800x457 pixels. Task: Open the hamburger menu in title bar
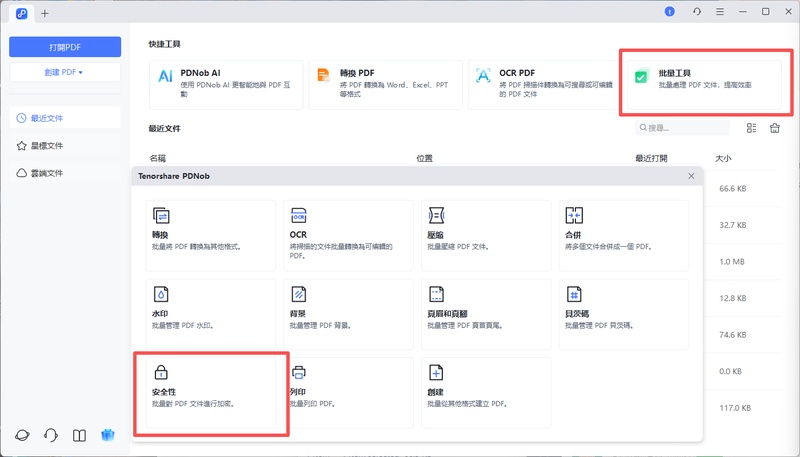click(x=719, y=11)
